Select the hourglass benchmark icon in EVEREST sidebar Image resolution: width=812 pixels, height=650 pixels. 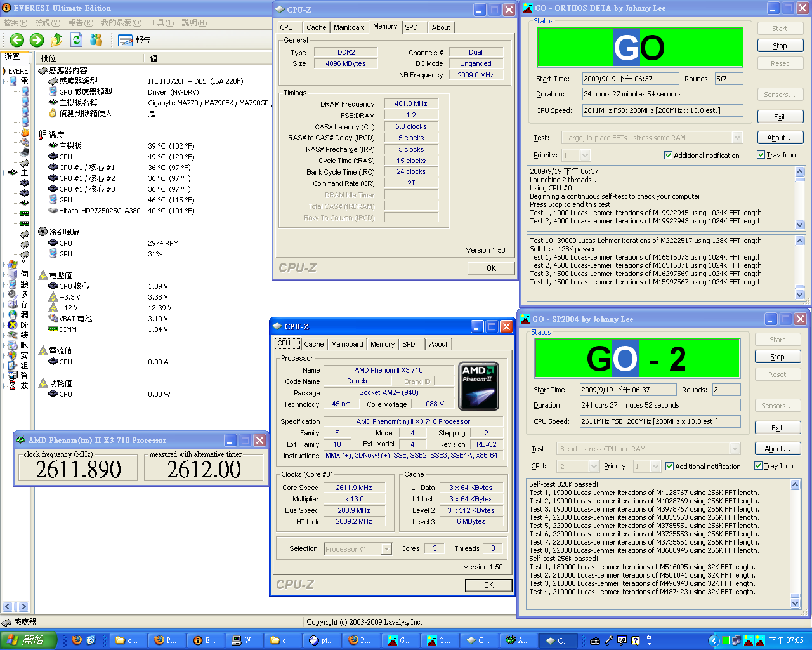pos(13,385)
